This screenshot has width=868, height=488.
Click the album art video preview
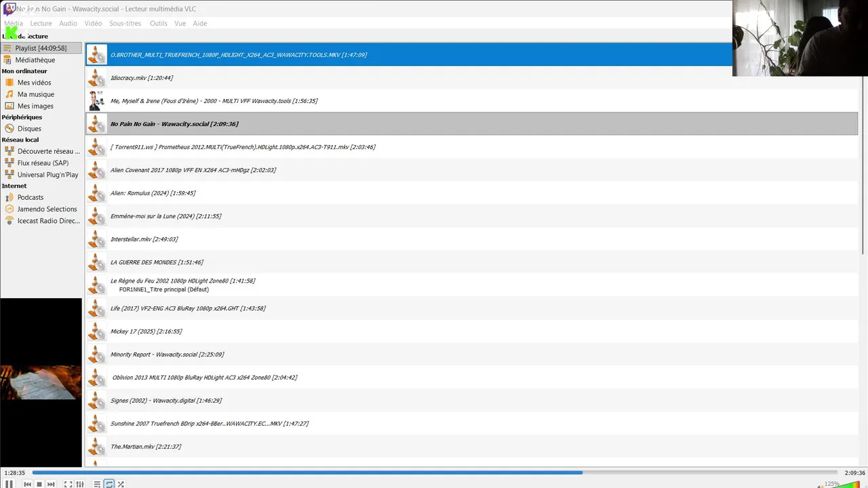tap(41, 383)
